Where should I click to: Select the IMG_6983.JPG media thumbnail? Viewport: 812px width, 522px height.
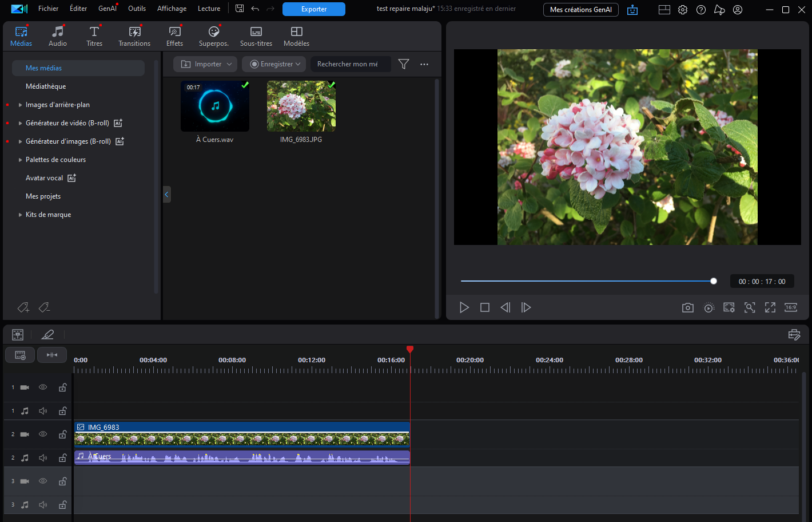[301, 106]
